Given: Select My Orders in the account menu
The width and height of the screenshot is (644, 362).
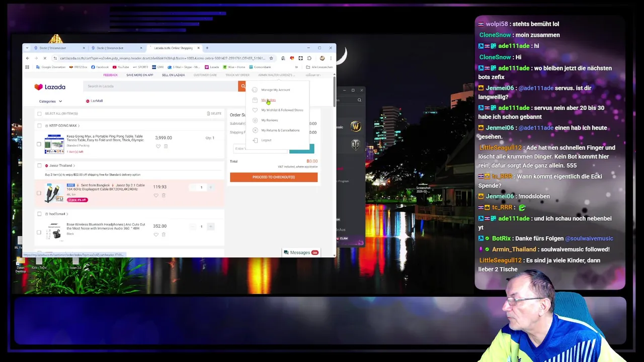Looking at the screenshot, I should pos(268,100).
